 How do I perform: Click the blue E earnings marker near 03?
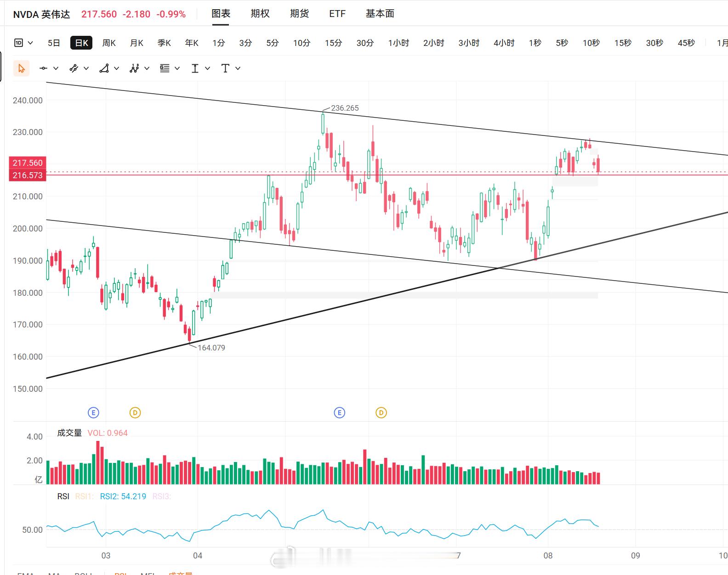point(93,412)
